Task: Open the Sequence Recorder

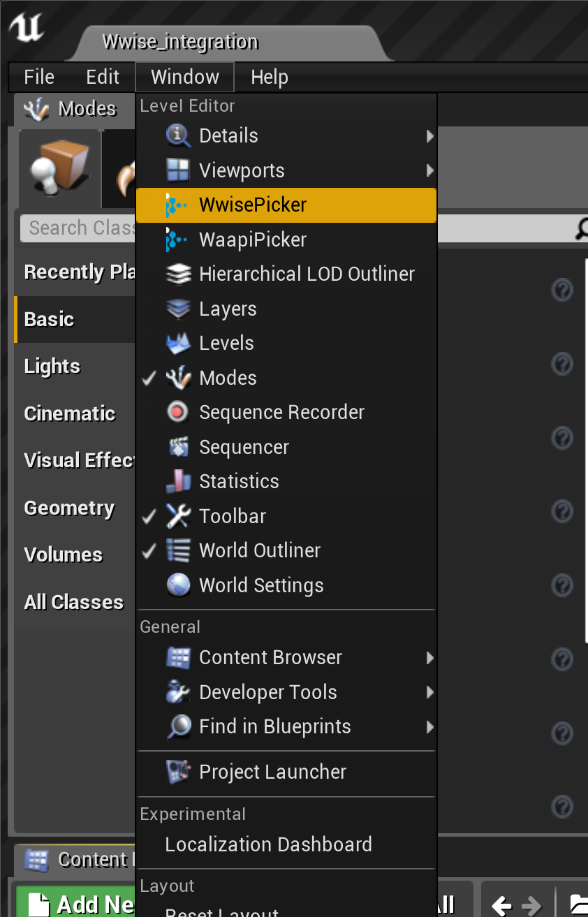Action: [282, 412]
